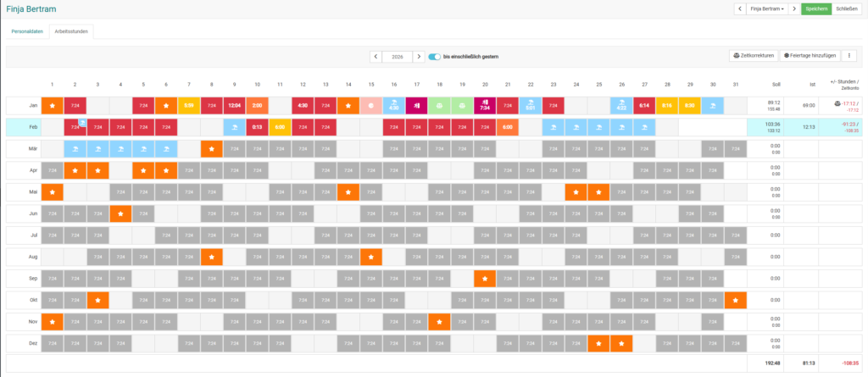Click Feiertage hinzufügen button
Screen dimensions: 868x377
810,56
